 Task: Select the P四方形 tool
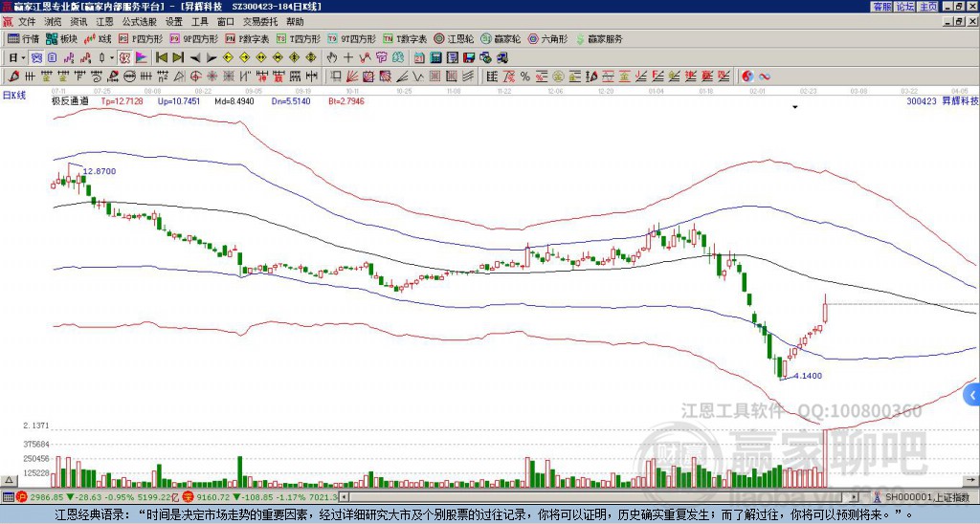point(141,38)
